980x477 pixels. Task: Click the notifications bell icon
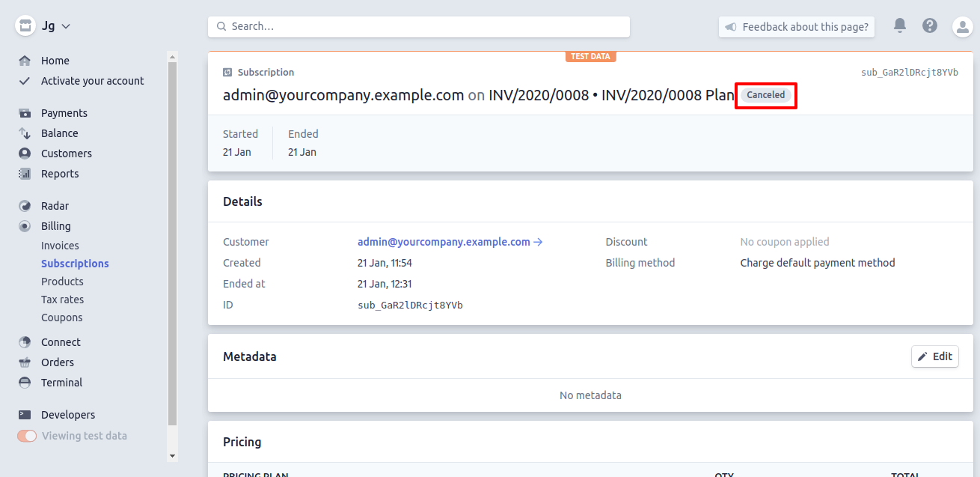[900, 26]
